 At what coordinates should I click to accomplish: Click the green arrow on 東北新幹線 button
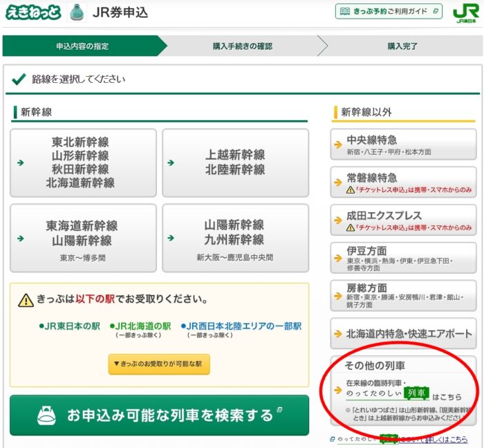tap(21, 162)
